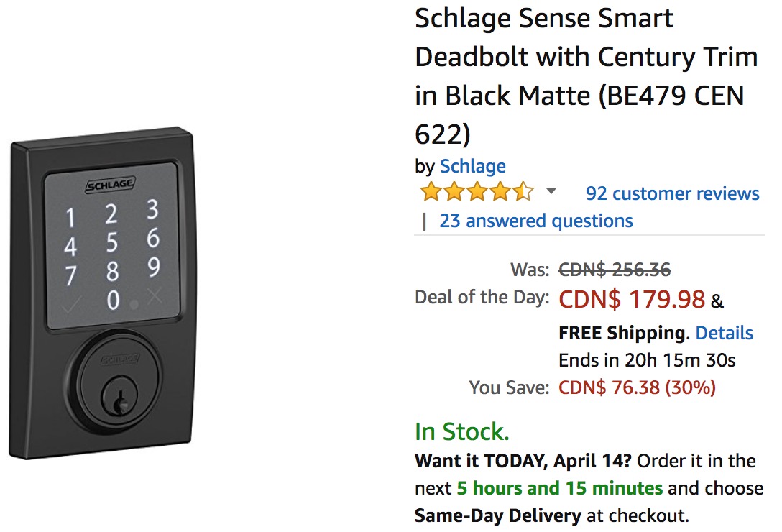Click digit 0 on the lock keypad
782x532 pixels.
coord(114,301)
